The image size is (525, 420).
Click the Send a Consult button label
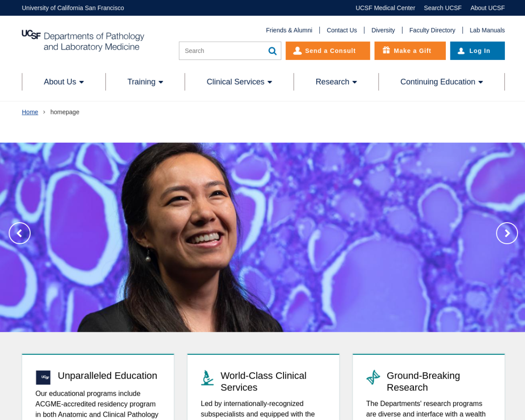(330, 51)
